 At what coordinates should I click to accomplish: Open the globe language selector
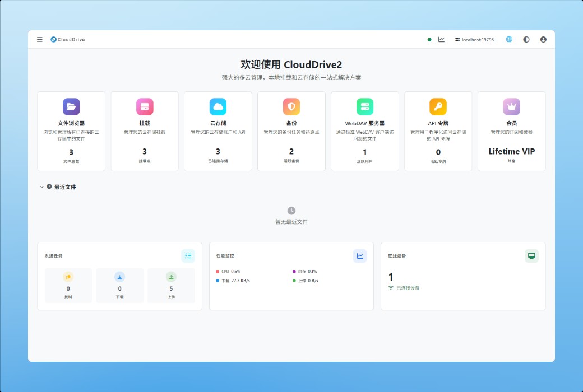pyautogui.click(x=509, y=39)
